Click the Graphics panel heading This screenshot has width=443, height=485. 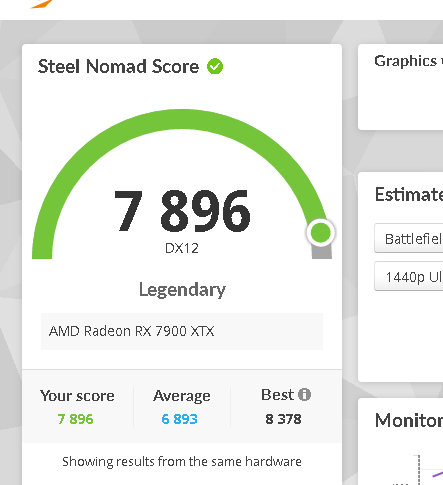409,61
